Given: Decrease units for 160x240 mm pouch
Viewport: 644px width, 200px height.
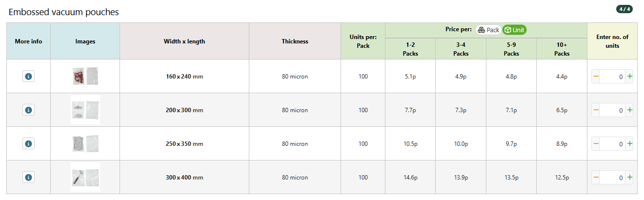Looking at the screenshot, I should (x=596, y=77).
